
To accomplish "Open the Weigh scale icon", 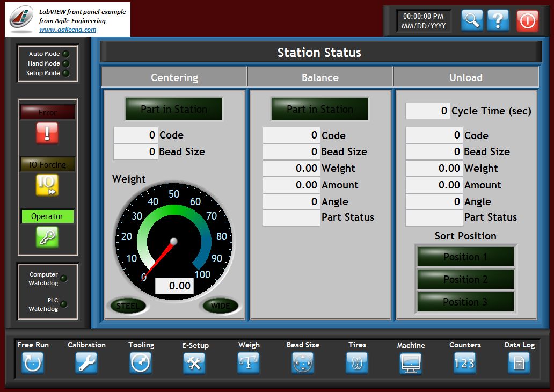I will tap(249, 364).
